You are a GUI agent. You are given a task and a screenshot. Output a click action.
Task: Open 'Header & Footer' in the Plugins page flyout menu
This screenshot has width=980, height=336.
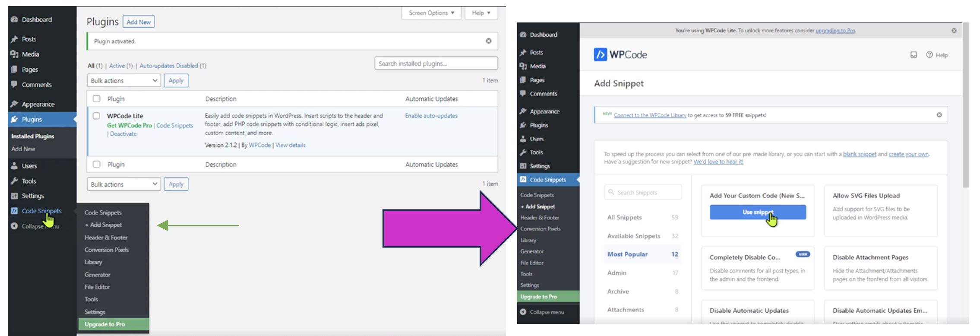106,238
